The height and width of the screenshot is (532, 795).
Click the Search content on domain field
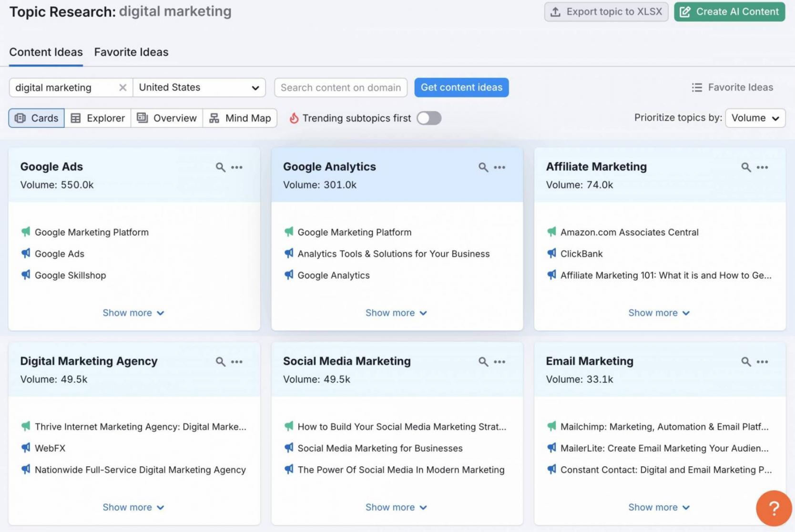point(340,88)
